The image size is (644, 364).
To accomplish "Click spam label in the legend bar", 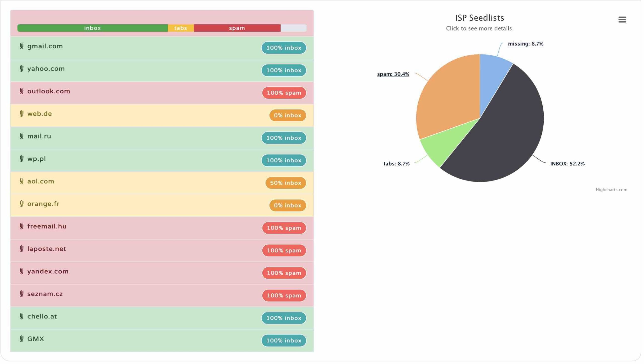I will click(x=237, y=28).
